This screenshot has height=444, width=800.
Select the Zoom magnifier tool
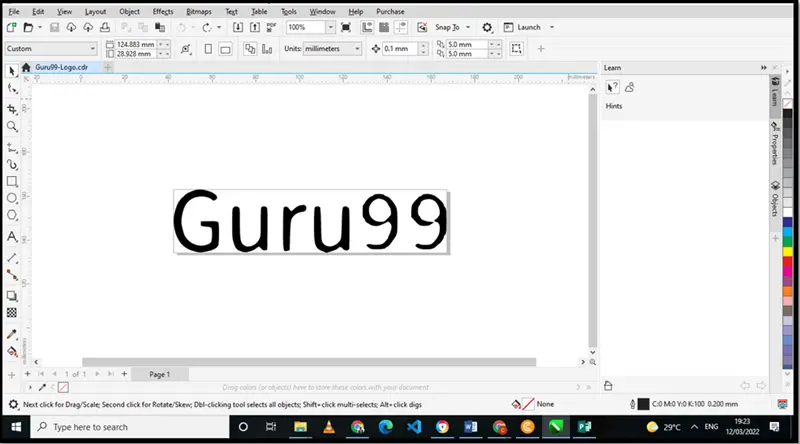(x=12, y=126)
